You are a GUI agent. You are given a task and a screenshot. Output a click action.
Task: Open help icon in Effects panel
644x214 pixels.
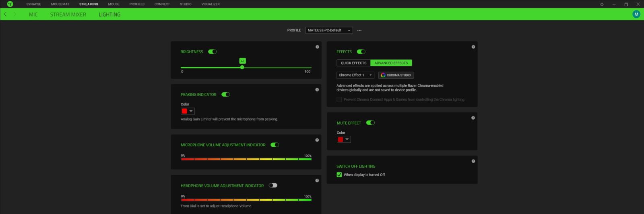473,47
